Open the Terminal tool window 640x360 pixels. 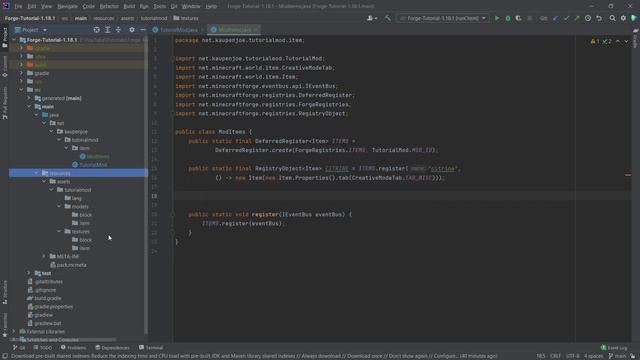point(151,348)
